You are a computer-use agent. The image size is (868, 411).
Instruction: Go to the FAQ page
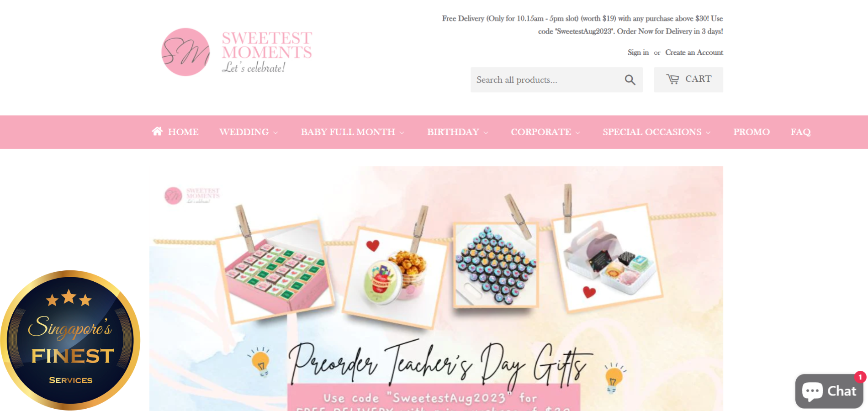[x=800, y=132]
